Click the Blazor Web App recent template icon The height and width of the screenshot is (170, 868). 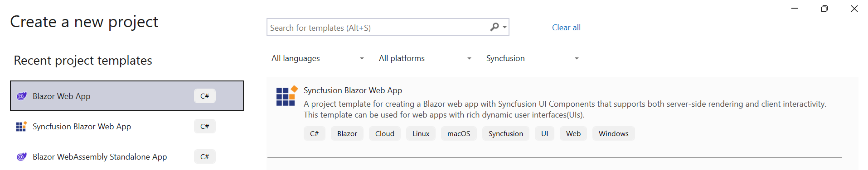pos(21,96)
